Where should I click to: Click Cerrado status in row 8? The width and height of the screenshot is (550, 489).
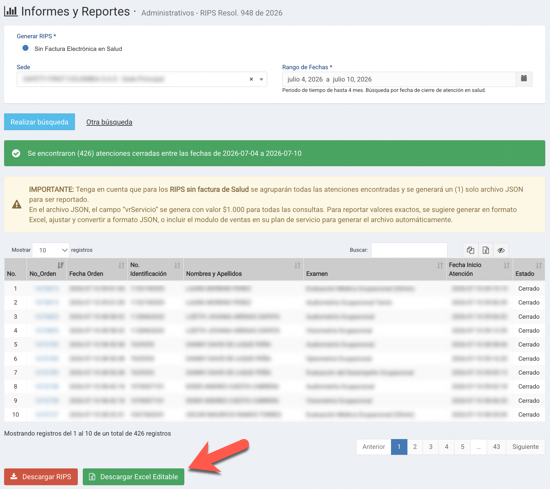pyautogui.click(x=529, y=387)
